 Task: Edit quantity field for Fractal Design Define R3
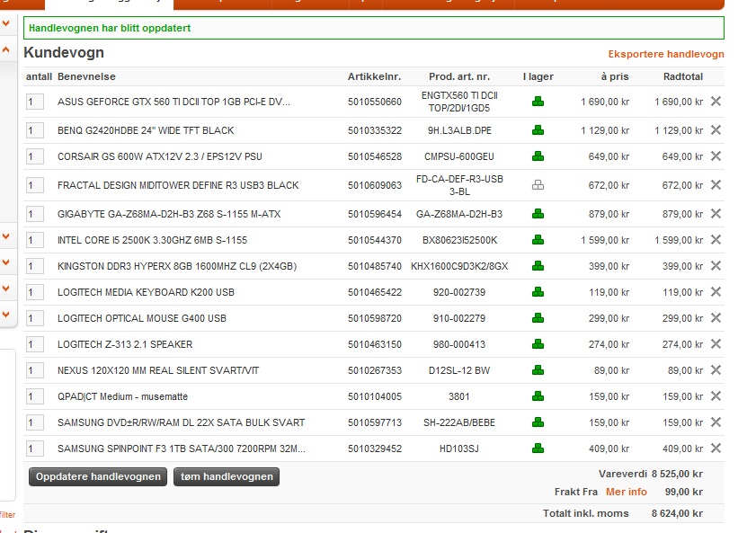coord(35,185)
